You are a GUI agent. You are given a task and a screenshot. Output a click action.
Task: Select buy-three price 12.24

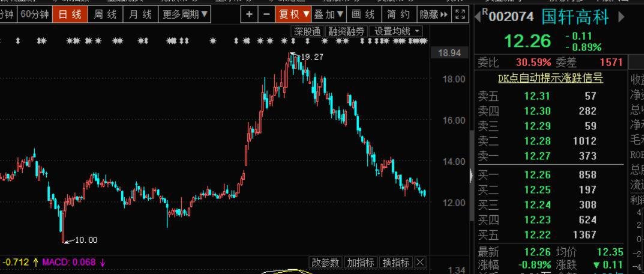point(537,204)
